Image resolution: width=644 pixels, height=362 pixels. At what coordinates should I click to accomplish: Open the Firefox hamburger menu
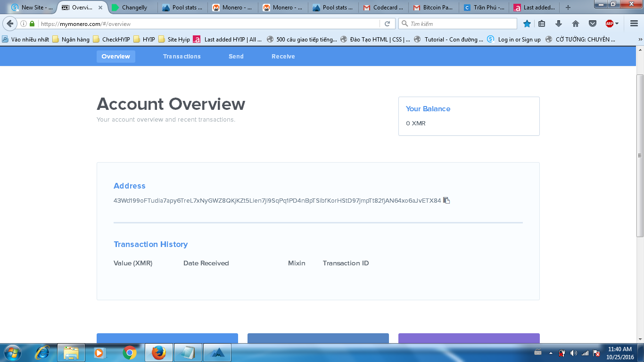tap(634, 24)
